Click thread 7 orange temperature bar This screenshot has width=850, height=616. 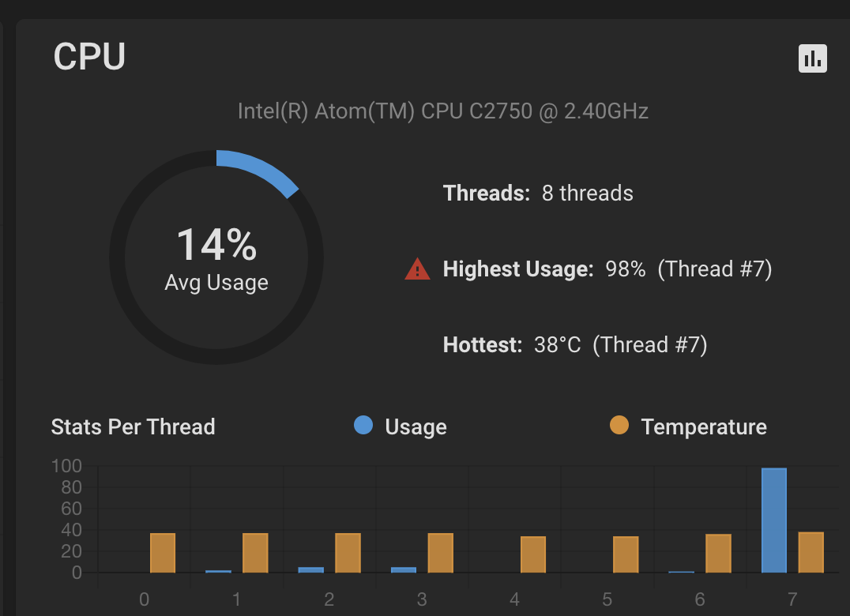tap(811, 552)
